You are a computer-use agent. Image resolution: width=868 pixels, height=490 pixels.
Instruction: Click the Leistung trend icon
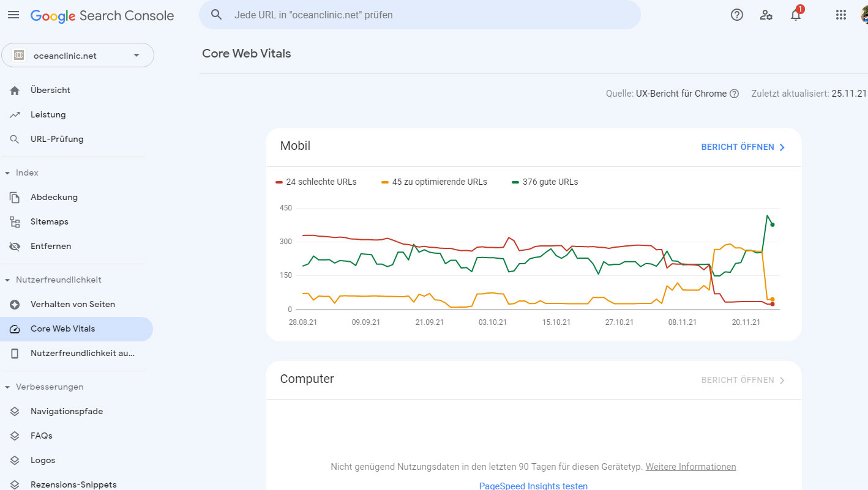pos(15,114)
